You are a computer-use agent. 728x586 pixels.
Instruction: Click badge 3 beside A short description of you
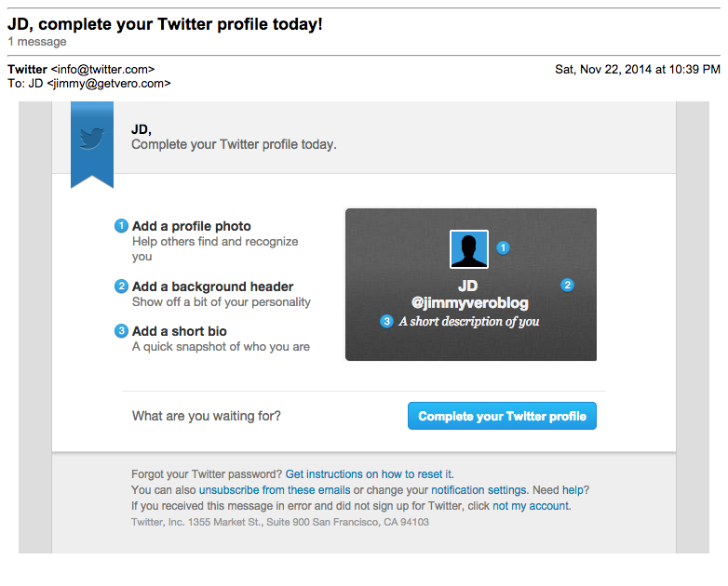click(x=387, y=321)
